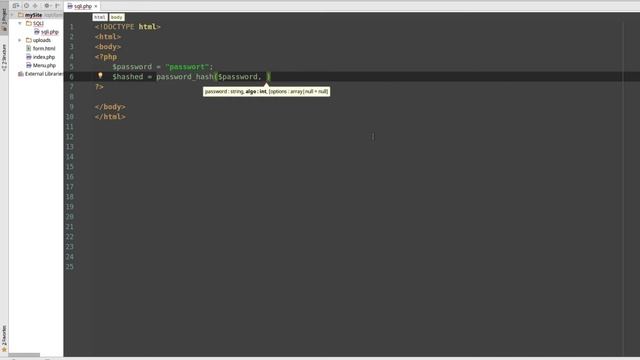Image resolution: width=640 pixels, height=360 pixels.
Task: Click the $password variable on line 5
Action: (132, 67)
